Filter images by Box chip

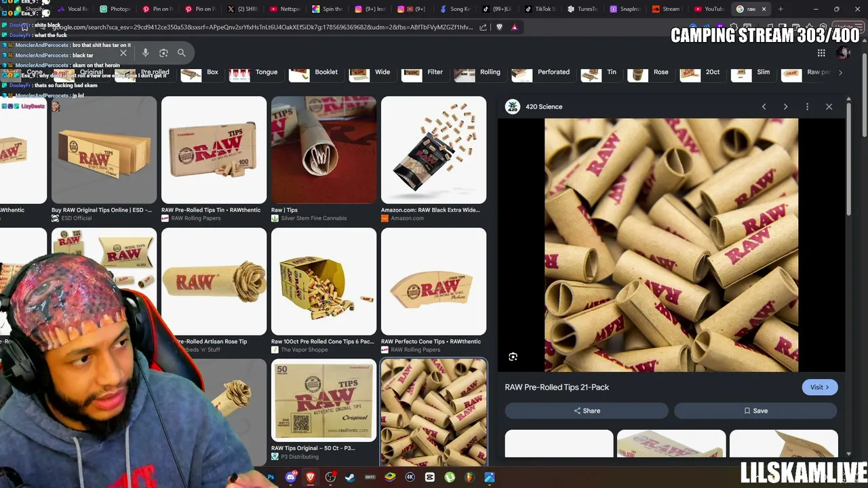point(201,73)
